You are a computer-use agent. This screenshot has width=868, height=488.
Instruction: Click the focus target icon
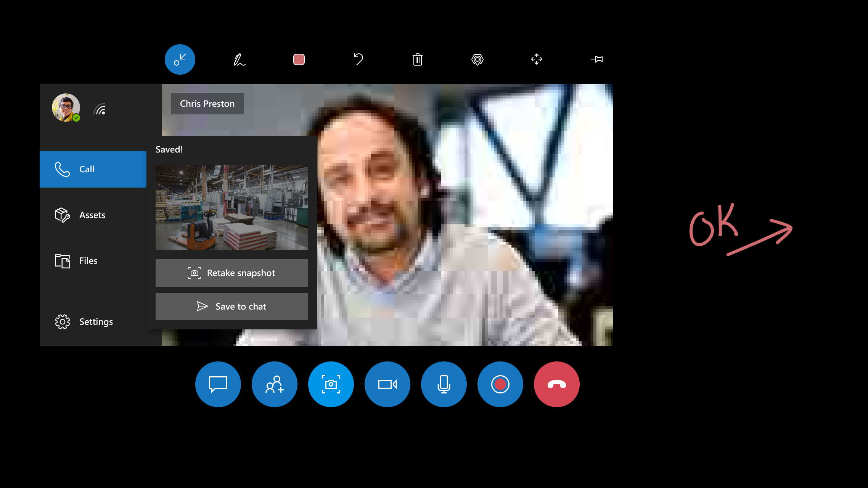pyautogui.click(x=477, y=59)
